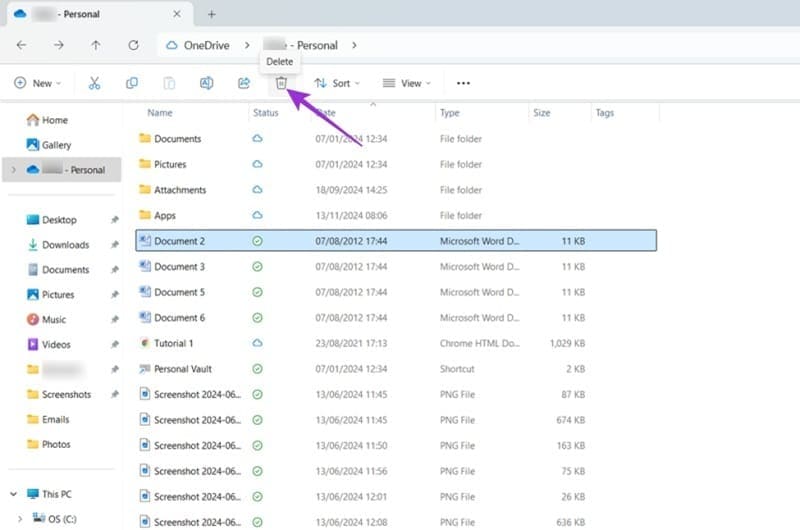Sort by the Type column header
The width and height of the screenshot is (800, 530).
click(449, 113)
